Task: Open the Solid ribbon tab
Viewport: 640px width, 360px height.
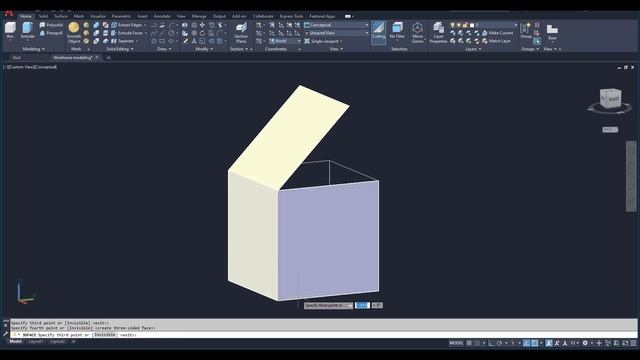Action: click(x=43, y=16)
